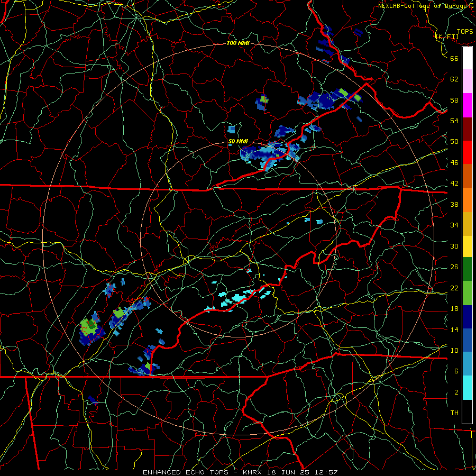476x476 pixels.
Task: Click the "KMRX" radar site identifier
Action: 253,472
